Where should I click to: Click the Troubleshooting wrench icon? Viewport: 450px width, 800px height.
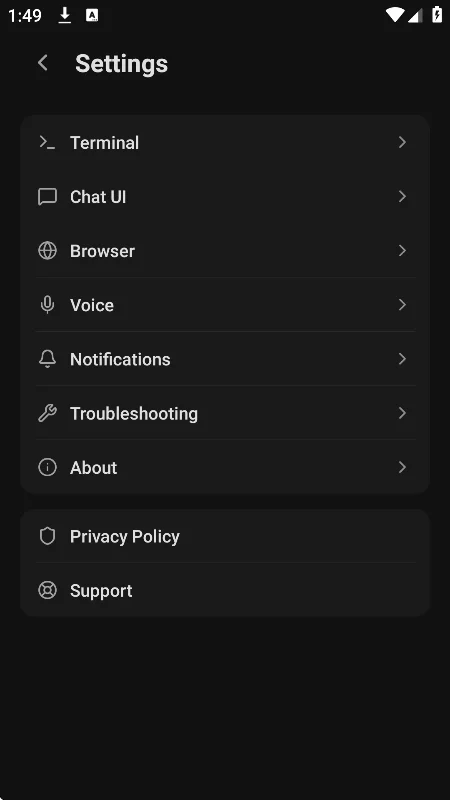(47, 413)
